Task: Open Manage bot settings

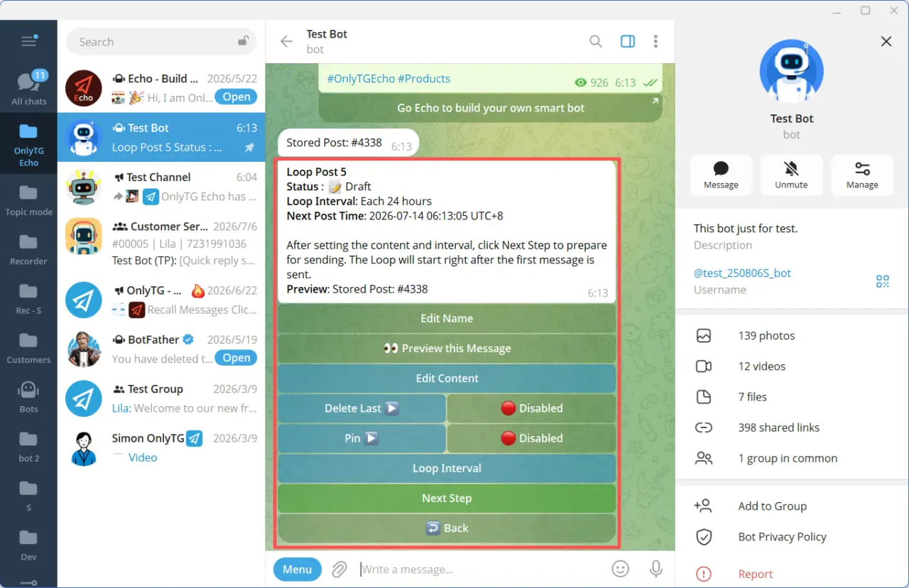Action: [862, 175]
